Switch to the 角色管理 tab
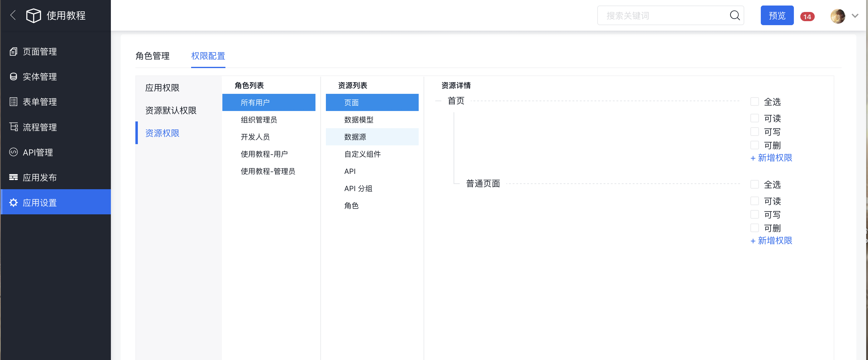Image resolution: width=868 pixels, height=360 pixels. pyautogui.click(x=152, y=56)
